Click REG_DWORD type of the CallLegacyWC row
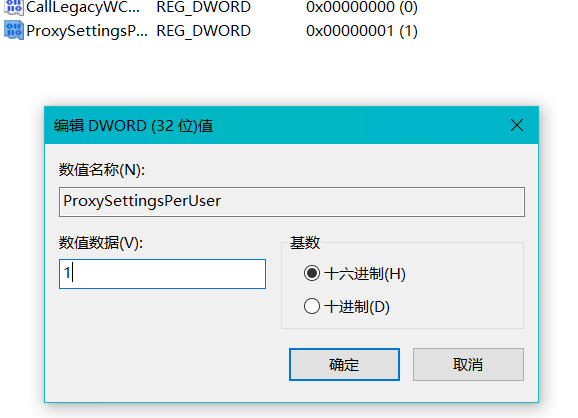The image size is (578, 418). click(203, 7)
